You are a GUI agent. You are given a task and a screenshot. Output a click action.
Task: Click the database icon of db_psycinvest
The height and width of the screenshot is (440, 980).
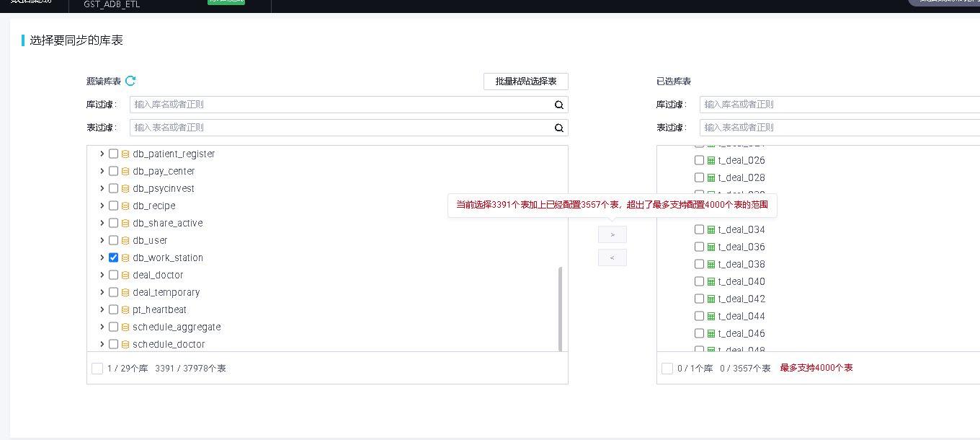pos(125,188)
